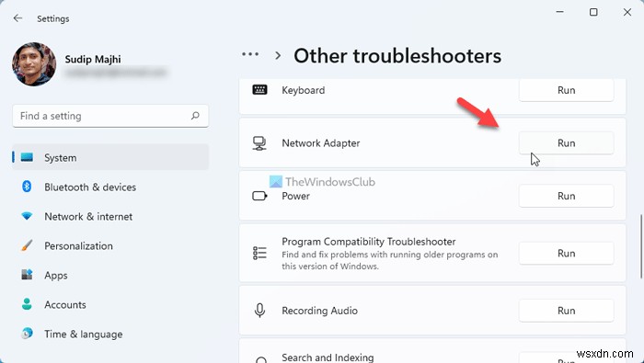
Task: Select the Program Compatibility Troubleshooter title
Action: (369, 242)
